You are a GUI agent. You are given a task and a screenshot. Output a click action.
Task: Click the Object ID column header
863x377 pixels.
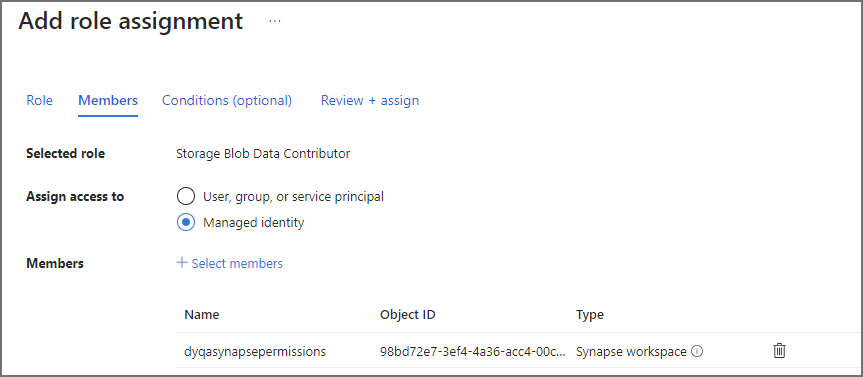408,315
